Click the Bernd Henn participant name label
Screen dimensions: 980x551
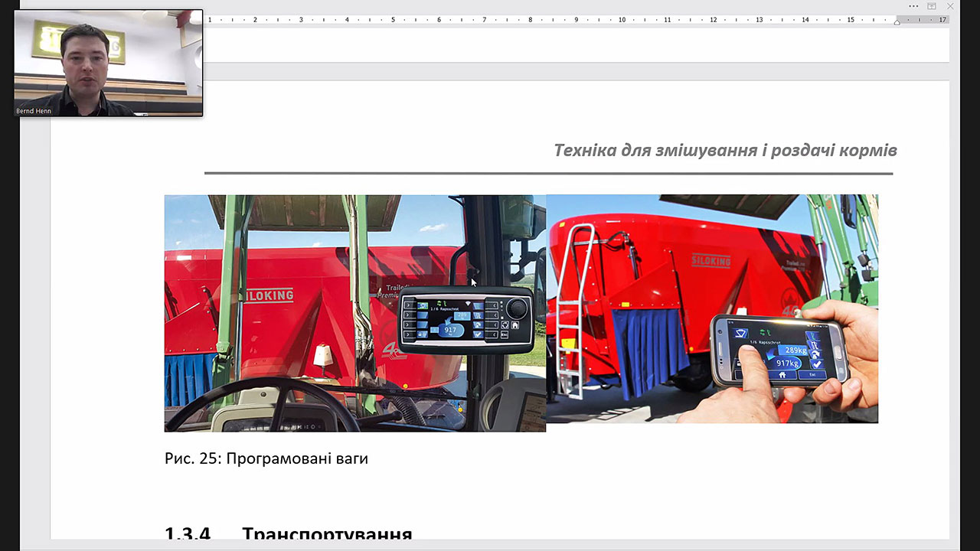[34, 111]
